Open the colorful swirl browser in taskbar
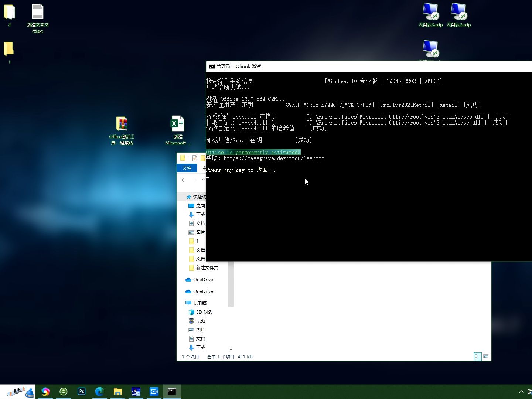This screenshot has width=532, height=399. click(45, 392)
